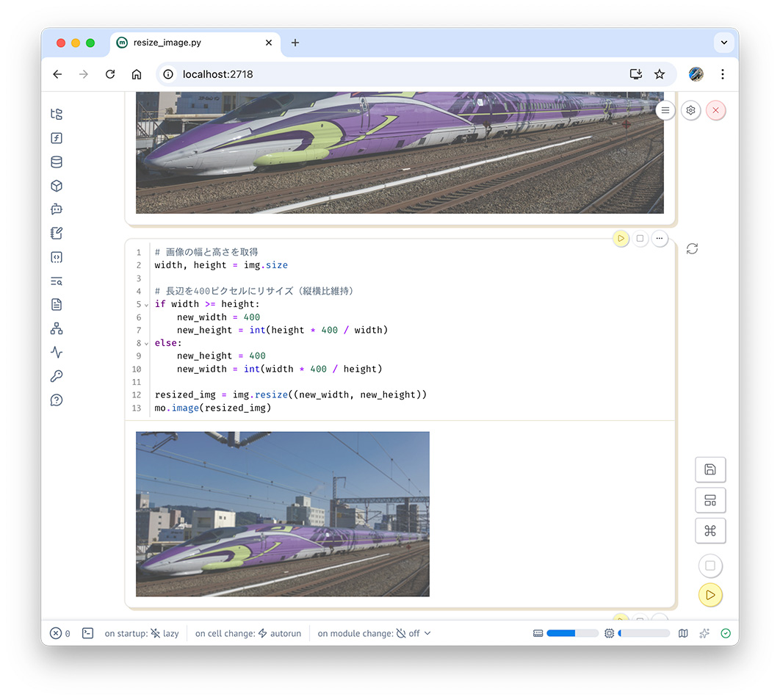Open the AI chat robot panel
Viewport: 780px width, 700px height.
57,209
